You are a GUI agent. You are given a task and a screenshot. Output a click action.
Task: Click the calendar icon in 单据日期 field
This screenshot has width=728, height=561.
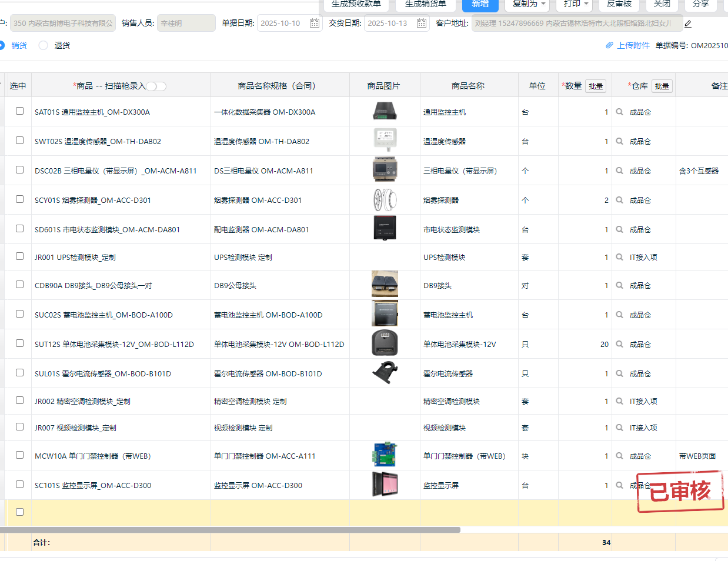[315, 23]
